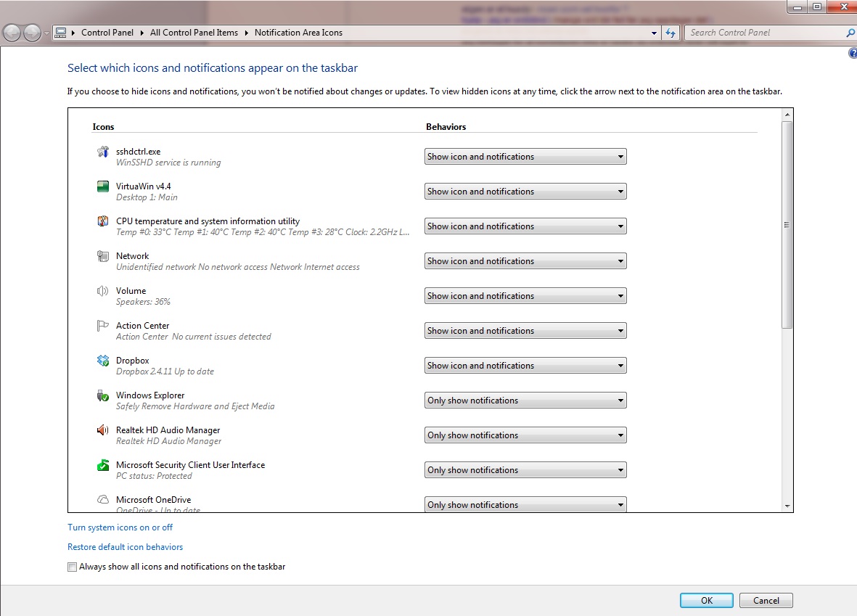Click the Realtek HD Audio Manager icon
This screenshot has width=857, height=616.
pos(103,431)
